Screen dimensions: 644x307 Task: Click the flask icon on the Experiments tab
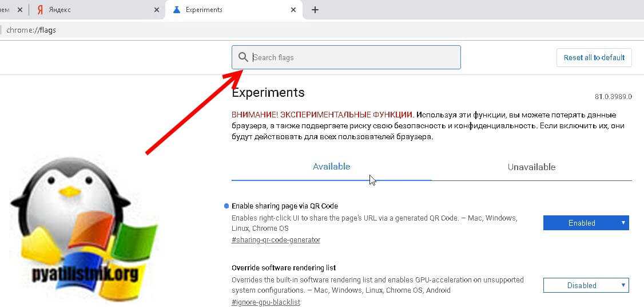pos(176,10)
